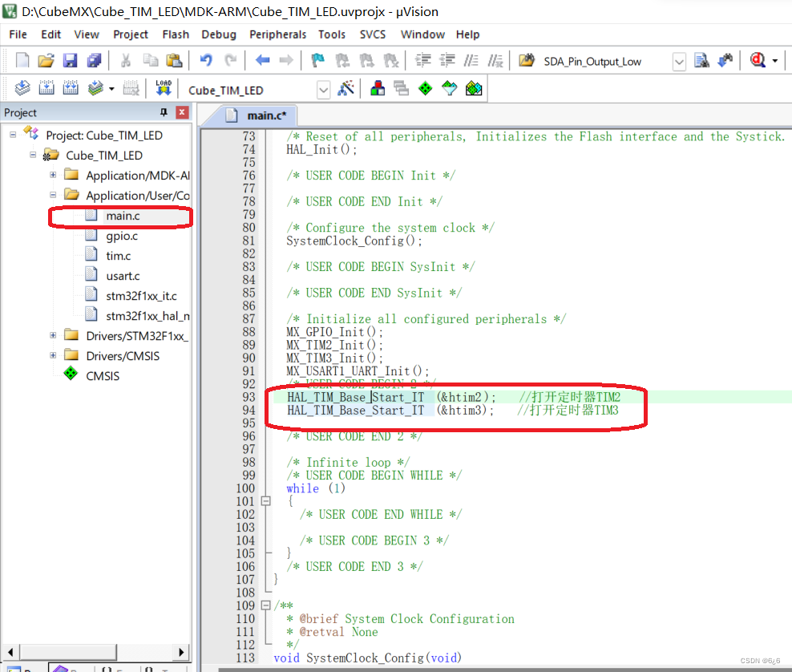Click the Find in Files icon
792x672 pixels.
coord(701,61)
